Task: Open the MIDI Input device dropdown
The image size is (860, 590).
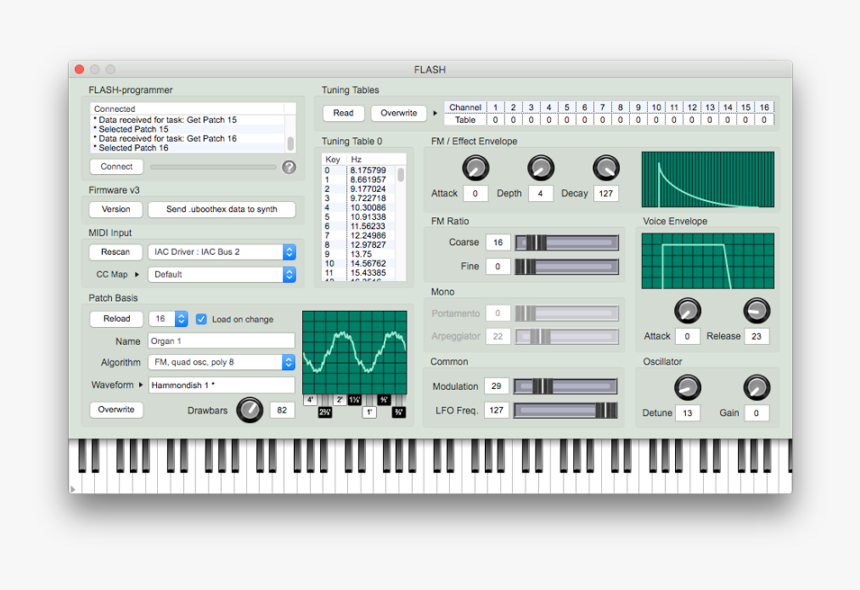Action: (222, 252)
